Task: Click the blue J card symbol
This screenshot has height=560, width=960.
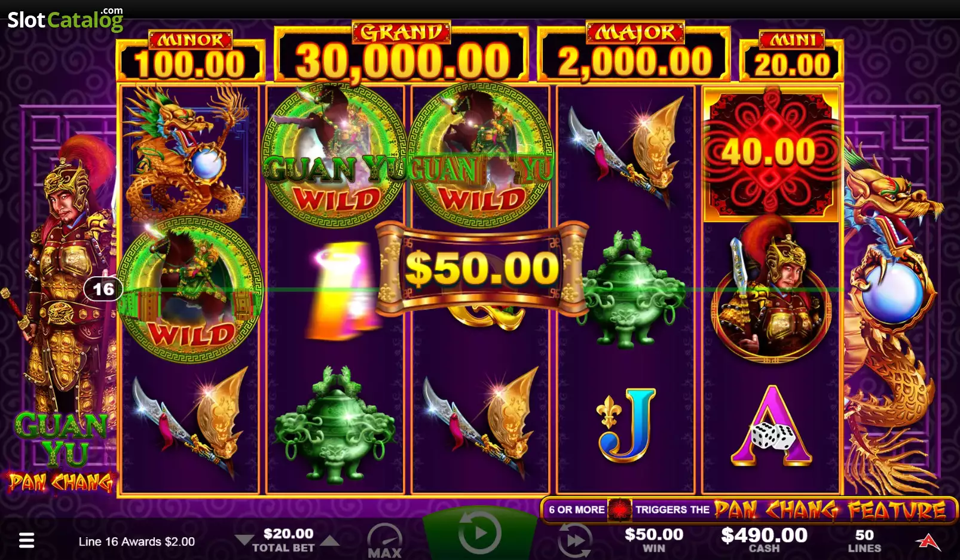Action: (x=626, y=425)
